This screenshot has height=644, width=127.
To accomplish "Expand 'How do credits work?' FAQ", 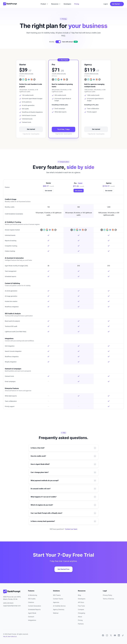I will tap(63, 456).
